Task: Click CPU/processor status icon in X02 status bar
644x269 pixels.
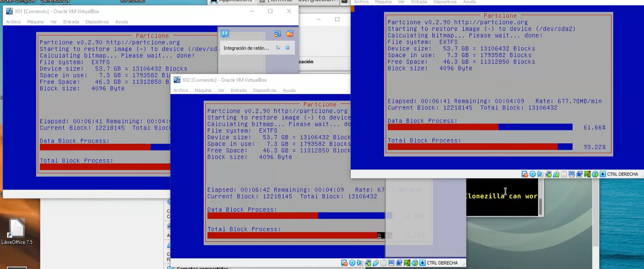Action: pyautogui.click(x=407, y=263)
